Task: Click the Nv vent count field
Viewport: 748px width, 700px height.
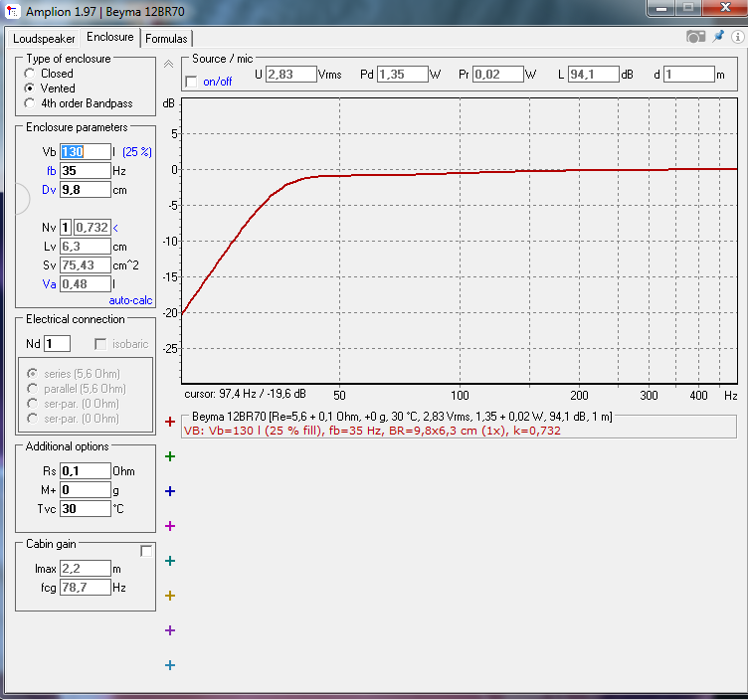Action: [66, 228]
